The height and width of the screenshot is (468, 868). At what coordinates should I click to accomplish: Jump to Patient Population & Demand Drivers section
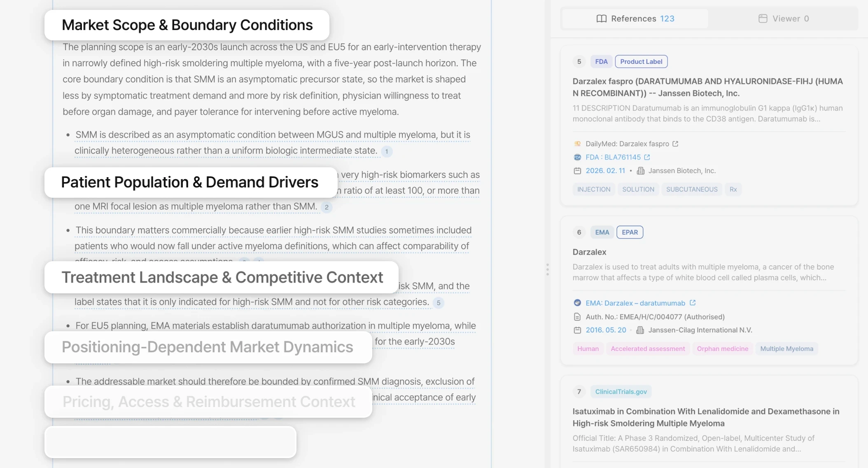point(191,182)
